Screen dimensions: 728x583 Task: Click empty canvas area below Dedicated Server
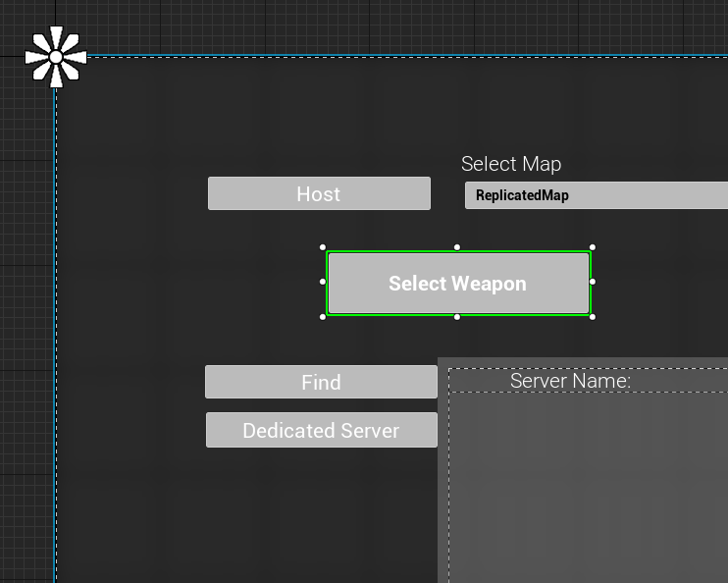point(294,520)
